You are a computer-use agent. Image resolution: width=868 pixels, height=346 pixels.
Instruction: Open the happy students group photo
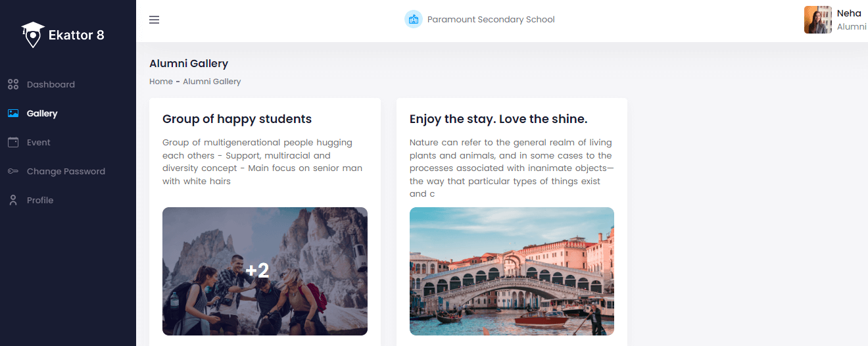(x=264, y=271)
